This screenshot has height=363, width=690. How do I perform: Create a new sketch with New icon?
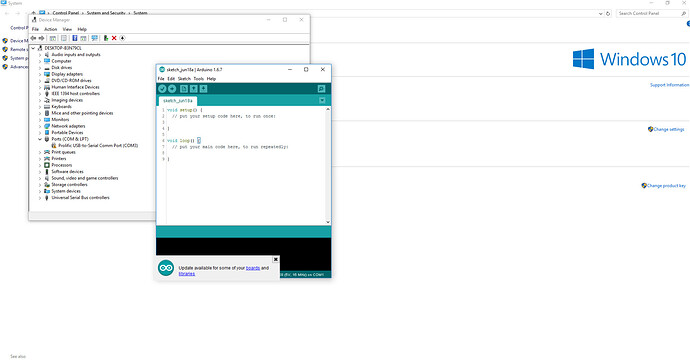point(184,89)
